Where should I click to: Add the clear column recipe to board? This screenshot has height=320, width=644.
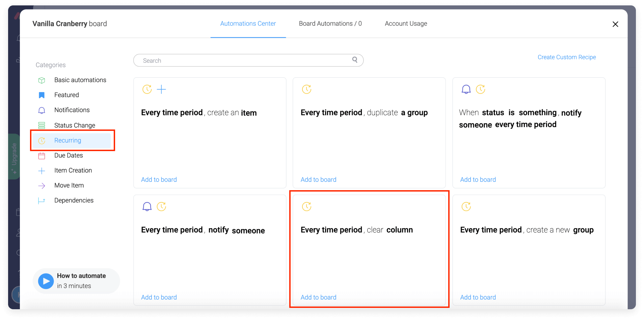click(318, 297)
